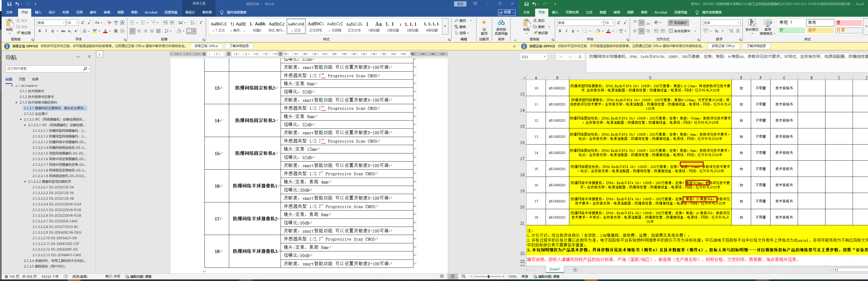Click the numbered list icon in Word
Image resolution: width=868 pixels, height=281 pixels.
tap(143, 23)
